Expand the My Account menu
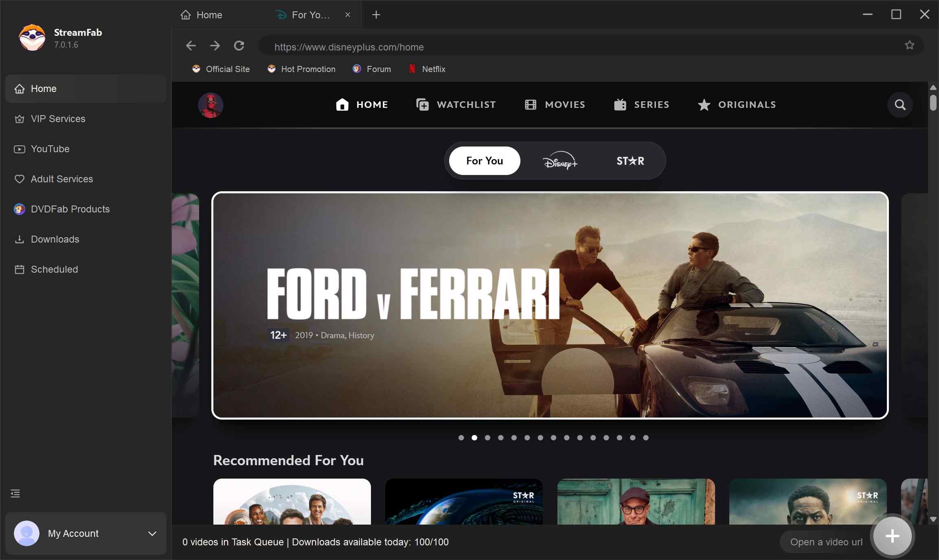 152,534
